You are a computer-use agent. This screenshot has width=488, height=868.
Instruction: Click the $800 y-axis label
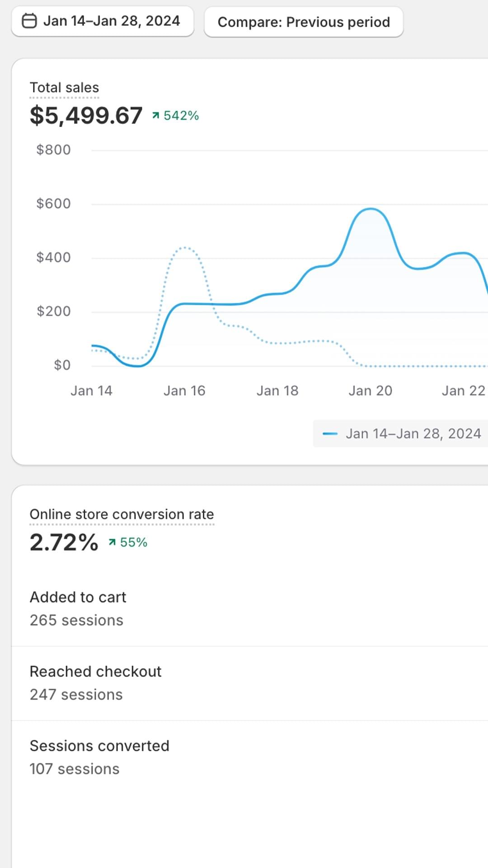pos(53,150)
